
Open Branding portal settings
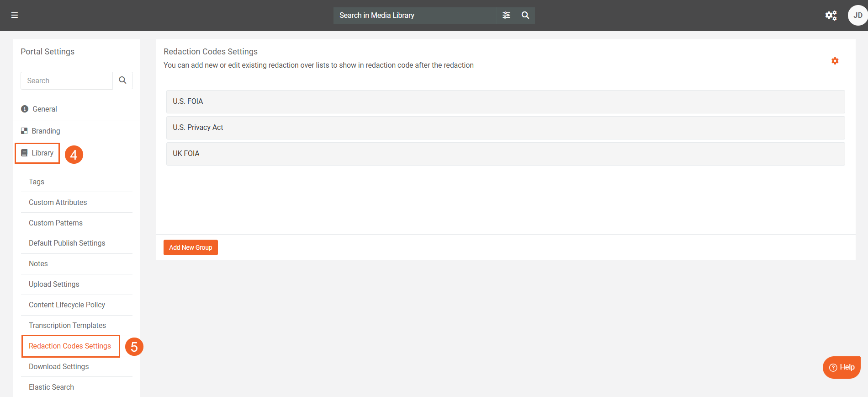[46, 131]
